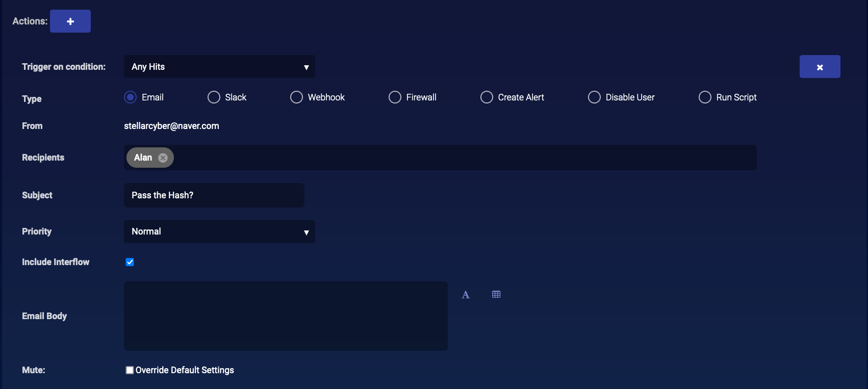Select the Email type radio button
The image size is (868, 389).
coord(131,97)
